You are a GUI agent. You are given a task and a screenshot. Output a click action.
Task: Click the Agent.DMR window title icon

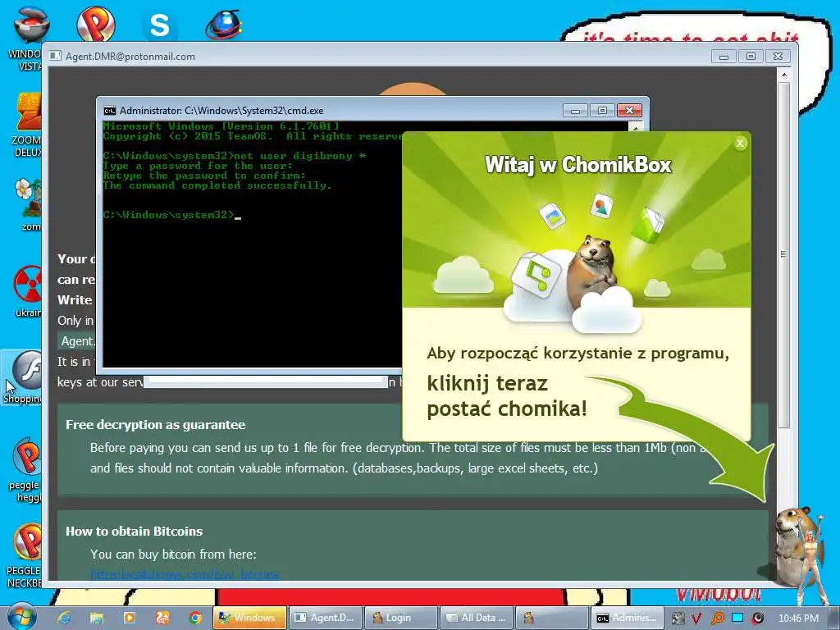coord(55,56)
